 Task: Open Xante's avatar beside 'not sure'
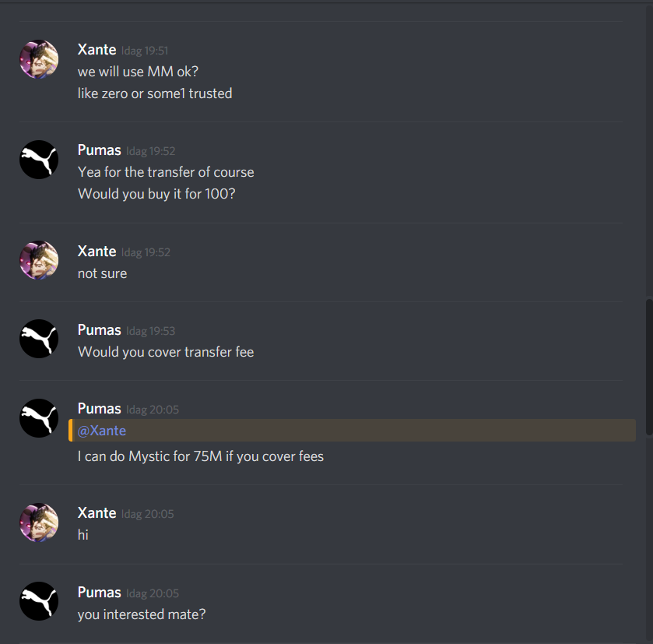pyautogui.click(x=39, y=260)
